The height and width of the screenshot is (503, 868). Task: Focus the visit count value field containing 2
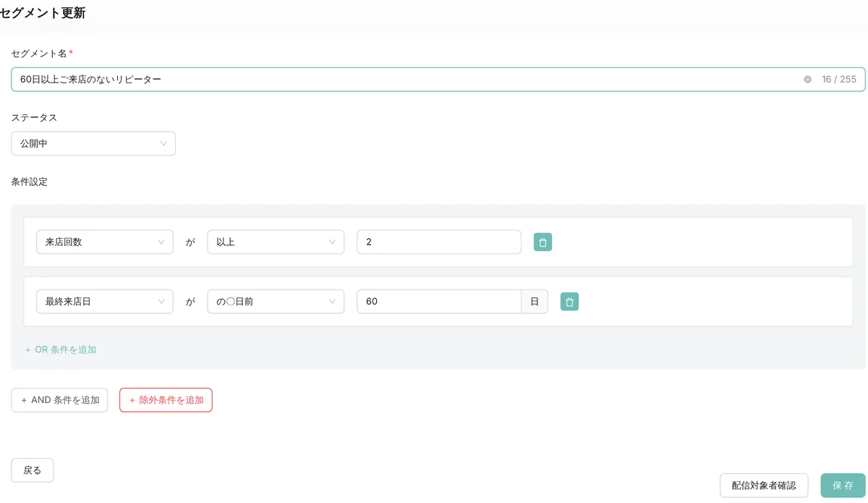439,242
